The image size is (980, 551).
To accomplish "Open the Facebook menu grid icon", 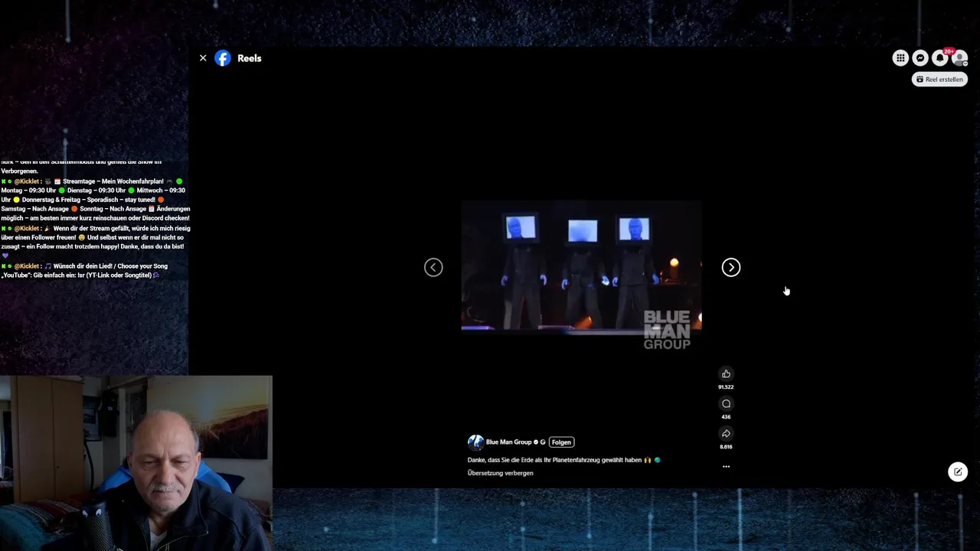I will pos(900,58).
